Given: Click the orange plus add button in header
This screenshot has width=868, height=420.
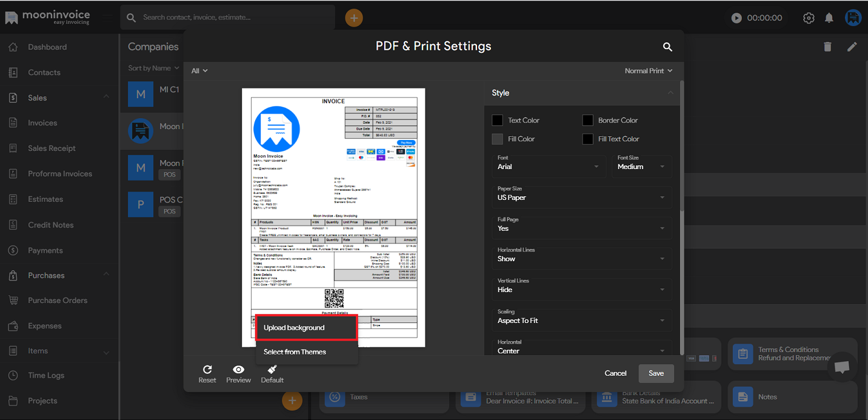Looking at the screenshot, I should click(x=354, y=18).
